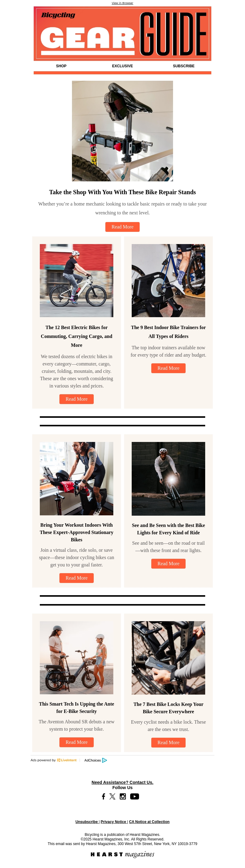Open the X (Twitter) social icon

click(x=112, y=796)
